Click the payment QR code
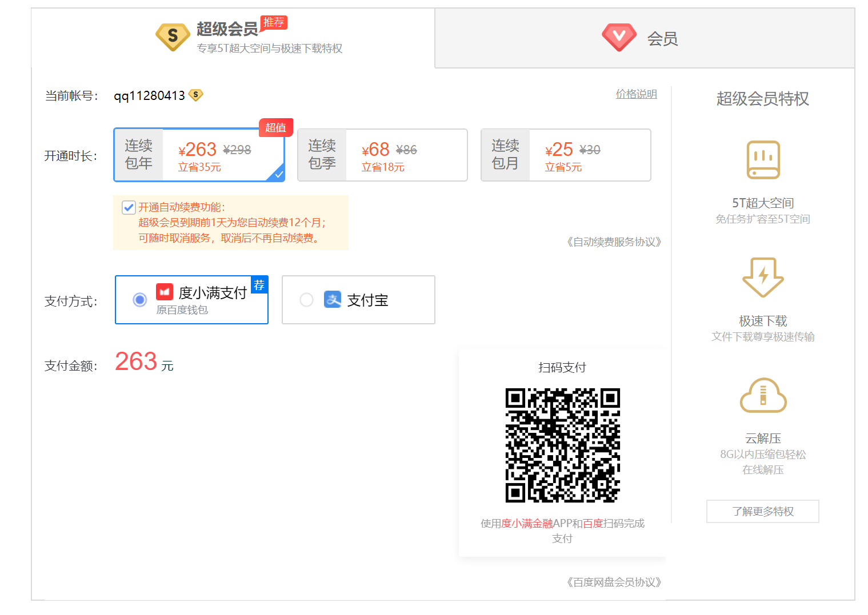Viewport: 868px width, 615px height. click(x=562, y=445)
